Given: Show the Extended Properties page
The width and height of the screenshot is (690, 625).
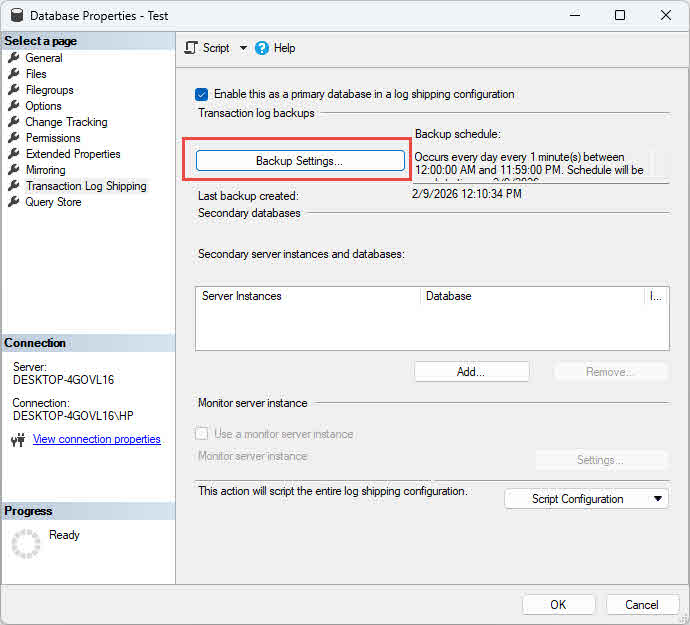Looking at the screenshot, I should (x=73, y=154).
